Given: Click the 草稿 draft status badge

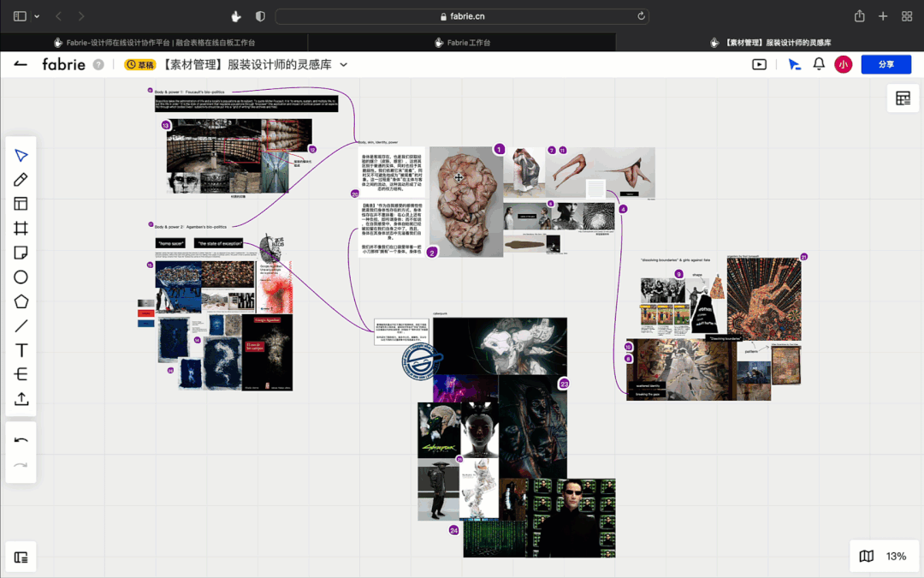Looking at the screenshot, I should tap(139, 64).
